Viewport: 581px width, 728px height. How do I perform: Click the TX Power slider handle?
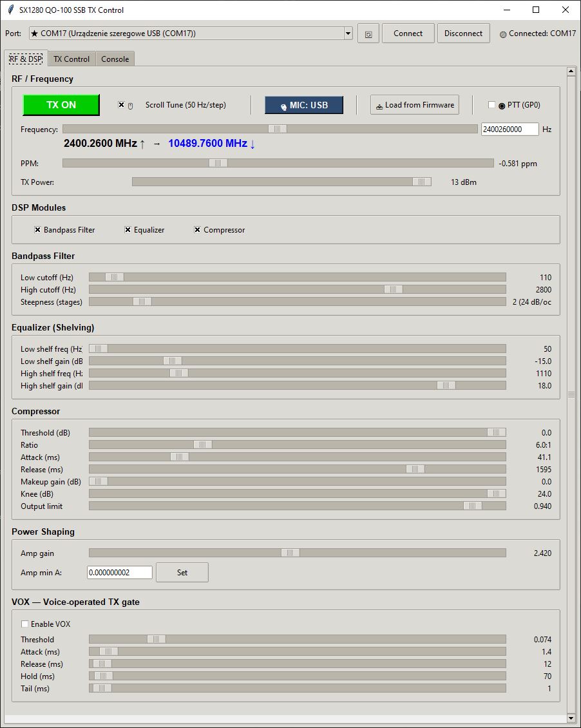422,182
